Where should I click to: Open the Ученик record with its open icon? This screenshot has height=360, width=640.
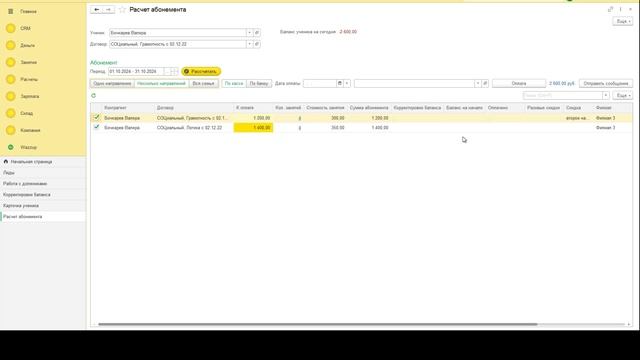pos(257,33)
